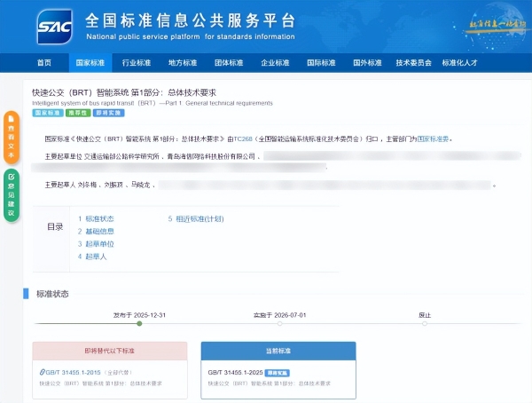Click the 主要起草人 label
The width and height of the screenshot is (532, 403).
(60, 186)
